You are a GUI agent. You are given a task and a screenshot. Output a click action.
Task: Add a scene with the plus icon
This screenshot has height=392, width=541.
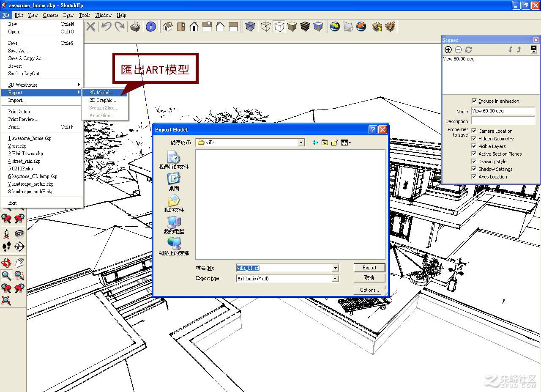pyautogui.click(x=448, y=49)
